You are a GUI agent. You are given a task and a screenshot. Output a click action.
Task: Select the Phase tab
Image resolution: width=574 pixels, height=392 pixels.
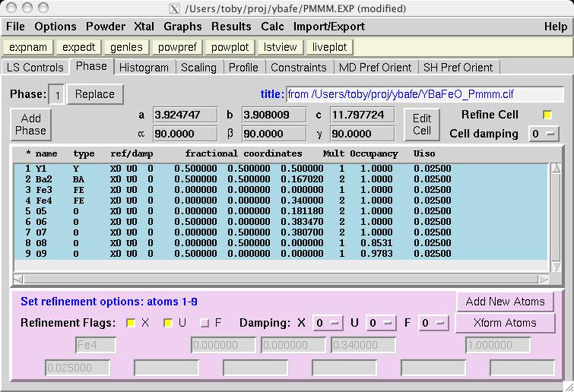coord(91,66)
